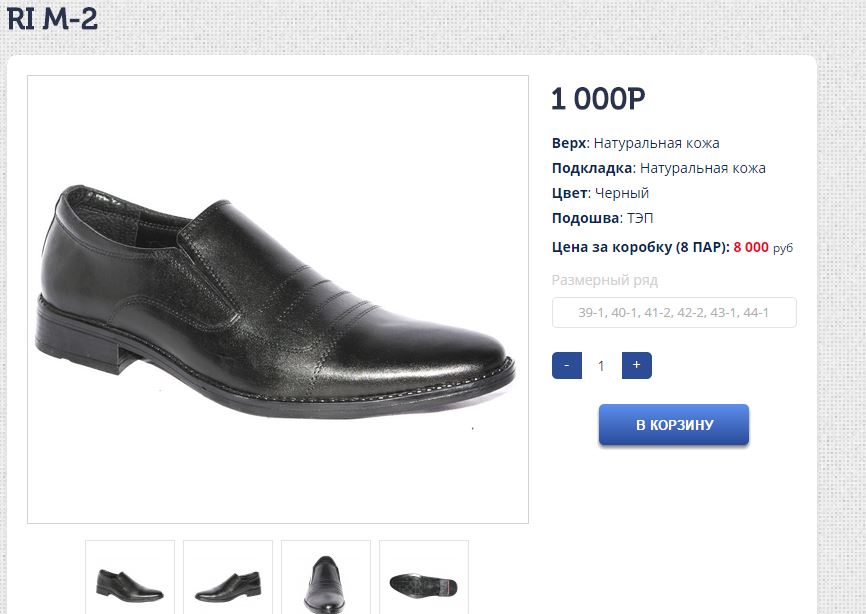Viewport: 866px width, 614px height.
Task: Select the shoe sole thumbnail
Action: (x=424, y=581)
